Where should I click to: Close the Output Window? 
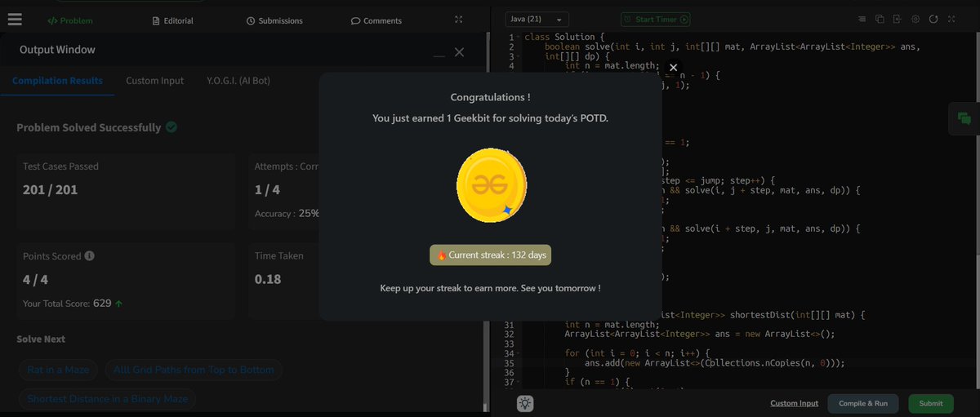459,51
